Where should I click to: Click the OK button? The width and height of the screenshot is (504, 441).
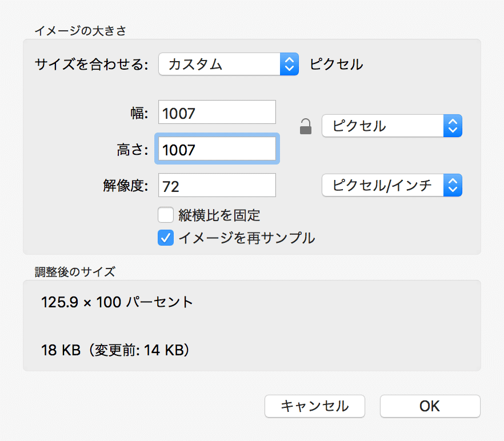[x=430, y=406]
